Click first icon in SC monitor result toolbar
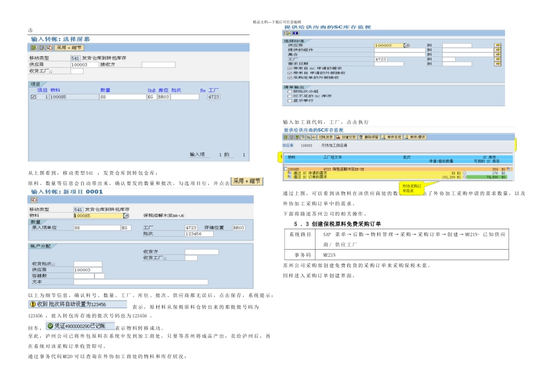554x392 pixels. pos(286,137)
